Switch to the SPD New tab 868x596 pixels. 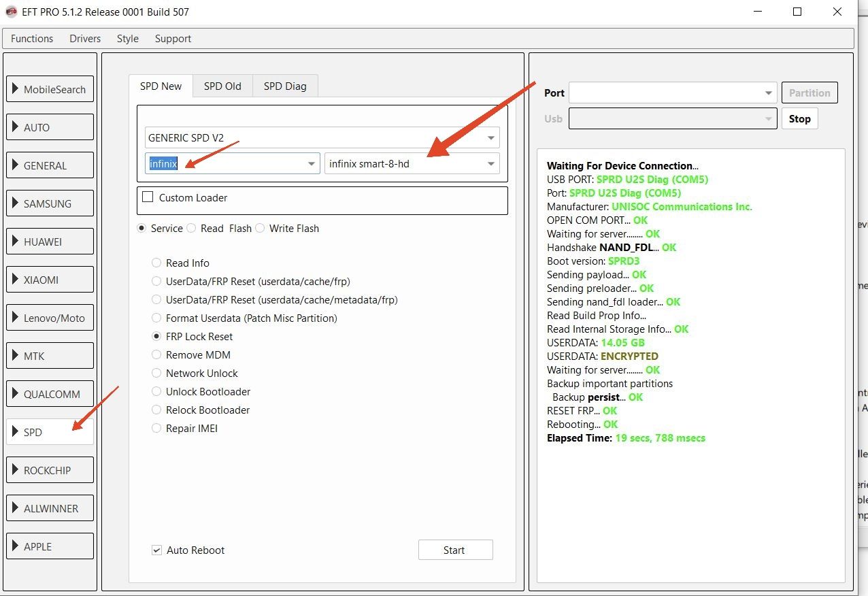point(161,86)
